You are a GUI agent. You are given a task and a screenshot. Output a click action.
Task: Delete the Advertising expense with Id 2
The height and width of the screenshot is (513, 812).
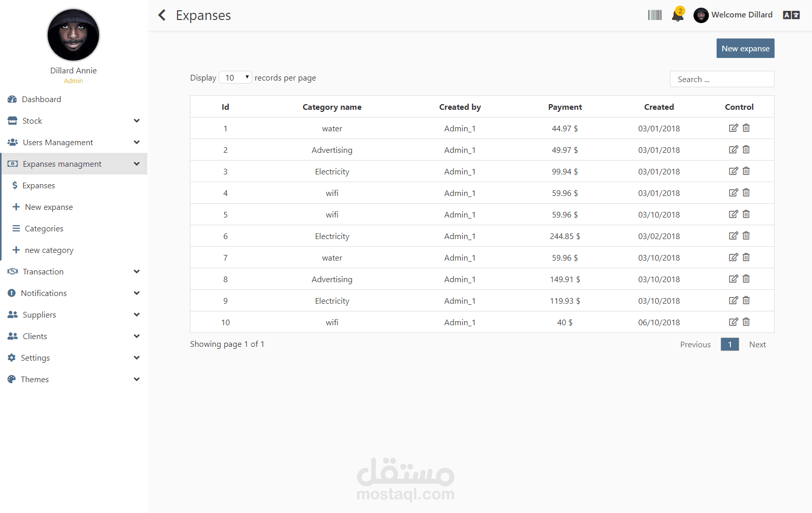tap(746, 149)
